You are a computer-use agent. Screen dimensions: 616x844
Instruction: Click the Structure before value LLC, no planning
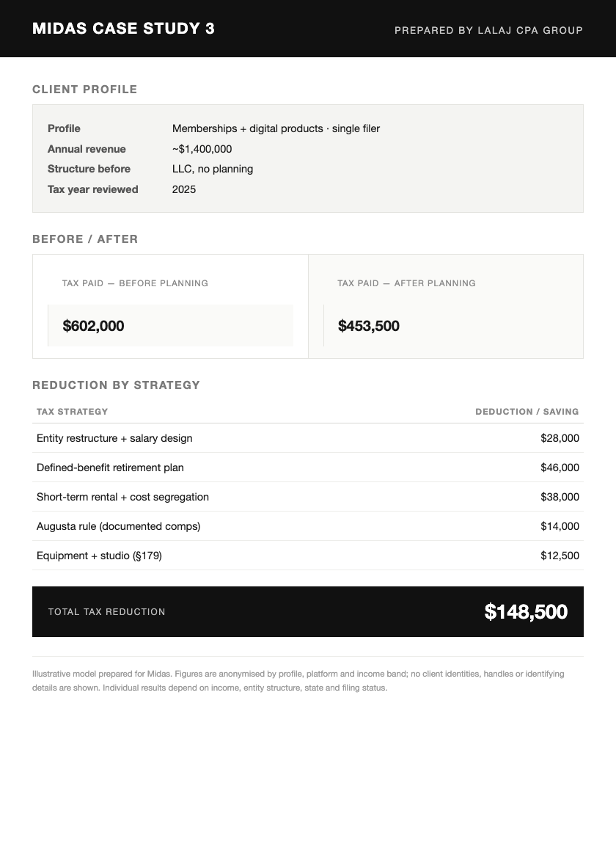click(213, 169)
